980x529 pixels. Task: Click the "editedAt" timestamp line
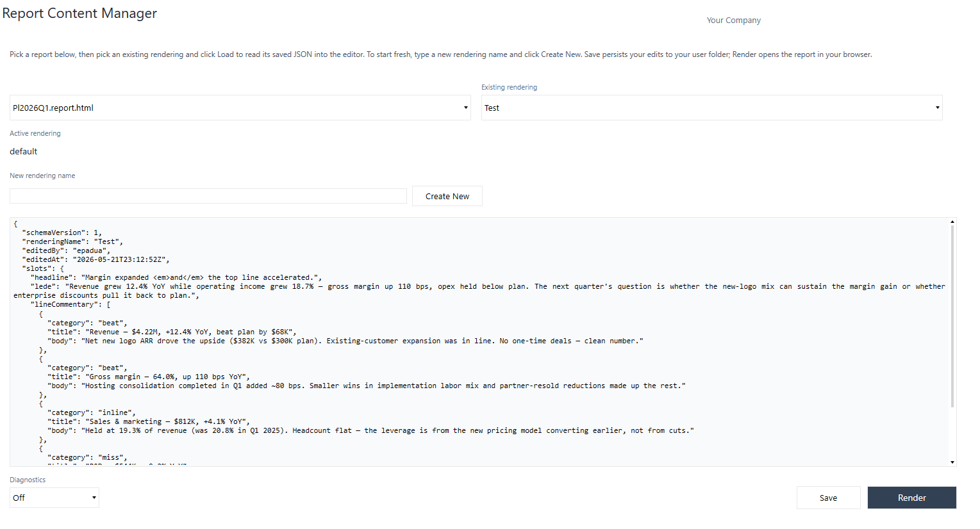point(96,259)
